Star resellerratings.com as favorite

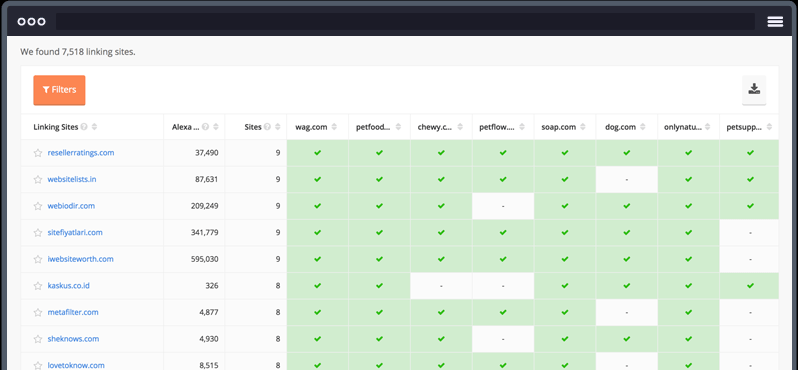pos(38,153)
